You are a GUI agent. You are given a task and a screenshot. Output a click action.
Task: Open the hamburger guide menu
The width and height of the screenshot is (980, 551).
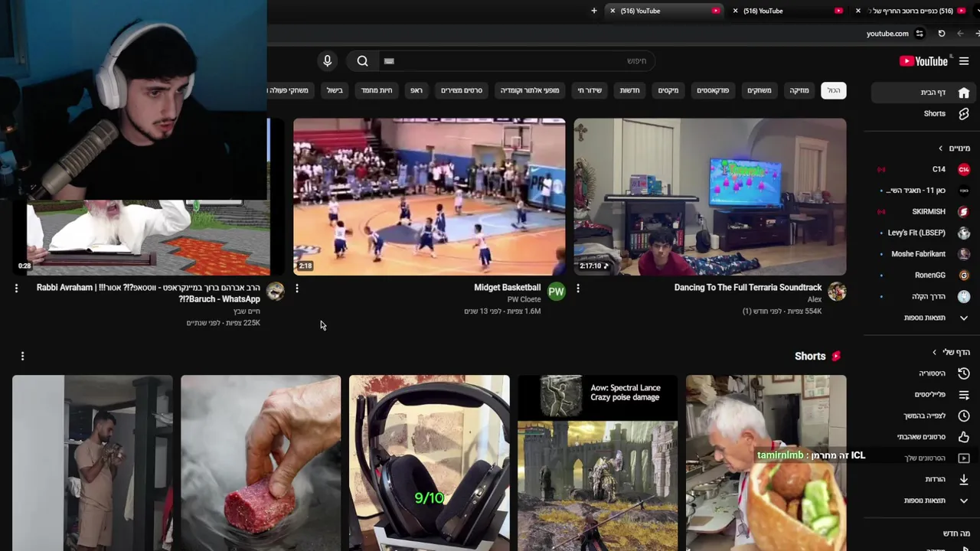[964, 61]
